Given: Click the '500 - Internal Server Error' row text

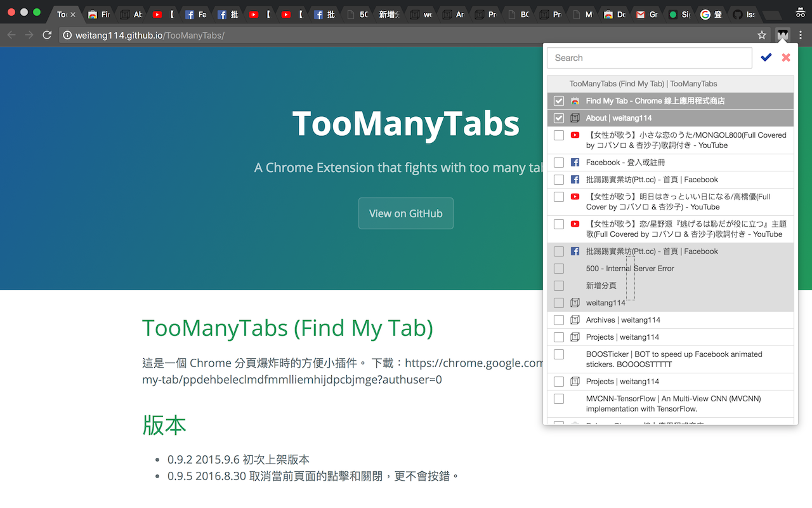Looking at the screenshot, I should pos(630,269).
